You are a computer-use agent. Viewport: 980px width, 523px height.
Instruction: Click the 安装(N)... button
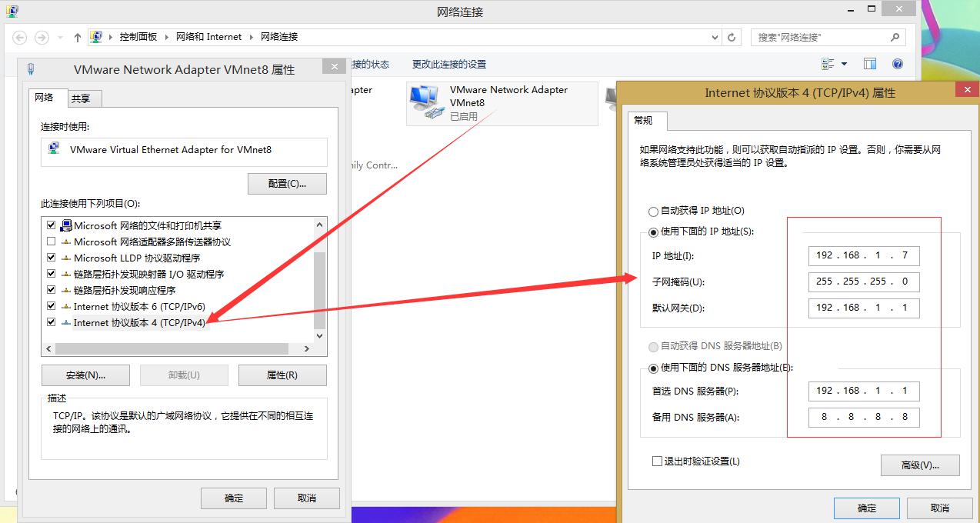tap(85, 375)
